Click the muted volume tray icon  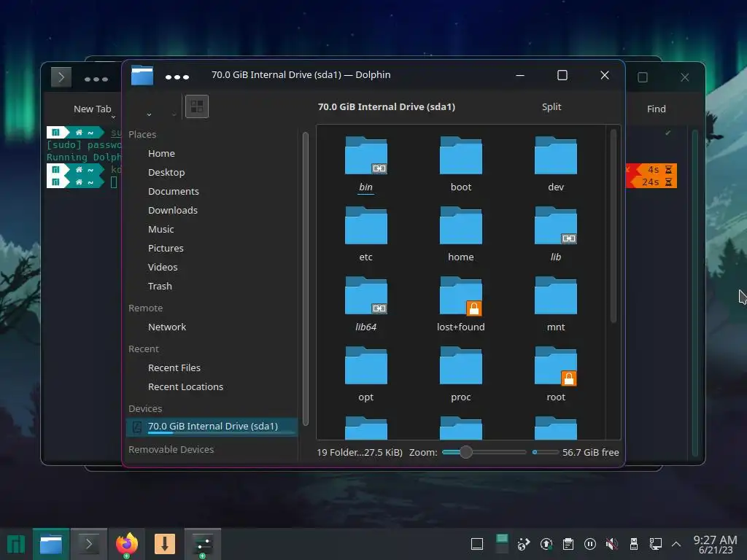tap(612, 544)
